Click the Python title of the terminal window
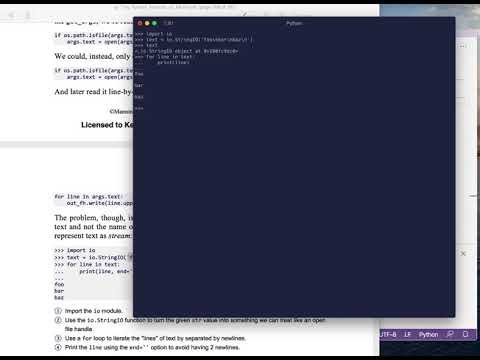Image resolution: width=480 pixels, height=360 pixels. (294, 23)
